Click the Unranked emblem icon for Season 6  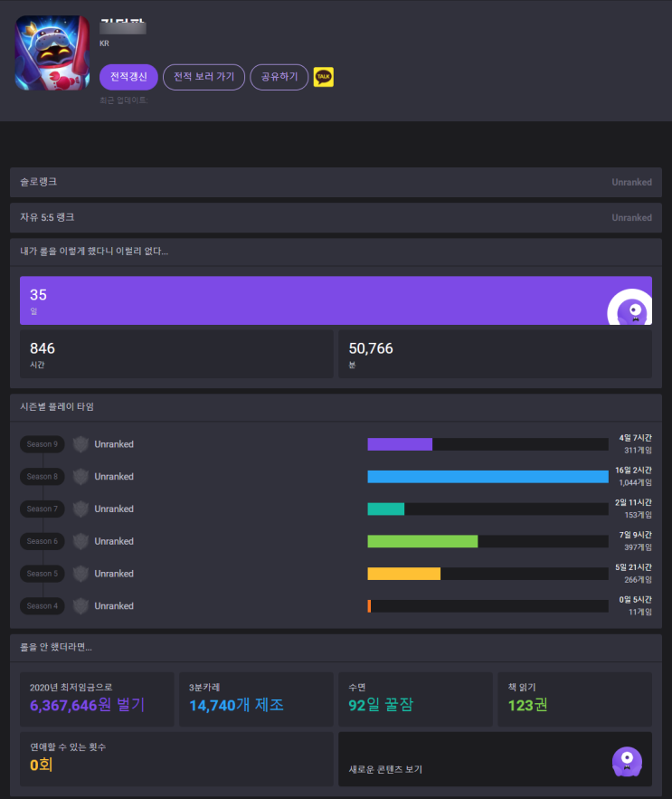80,541
